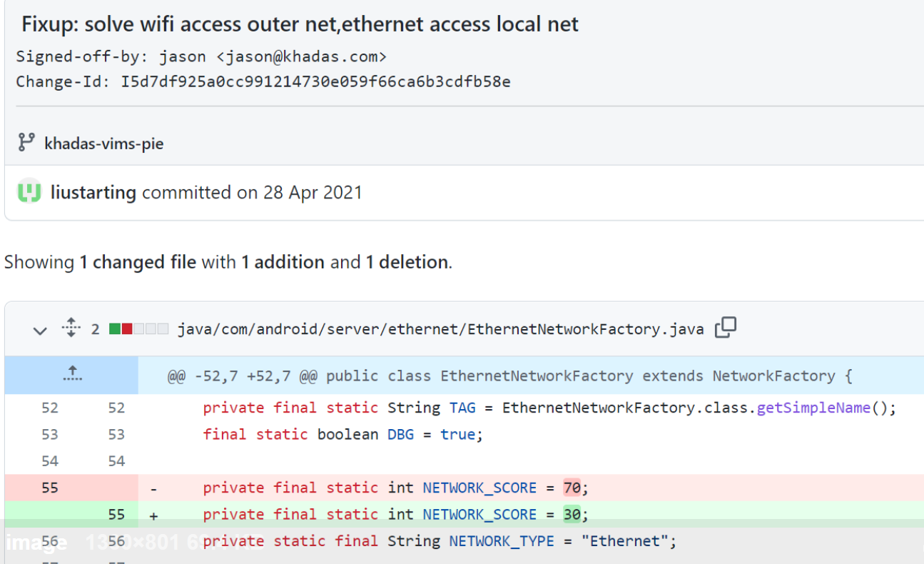This screenshot has width=924, height=564.
Task: Open the khadas-vims-pie branch link
Action: coord(104,143)
